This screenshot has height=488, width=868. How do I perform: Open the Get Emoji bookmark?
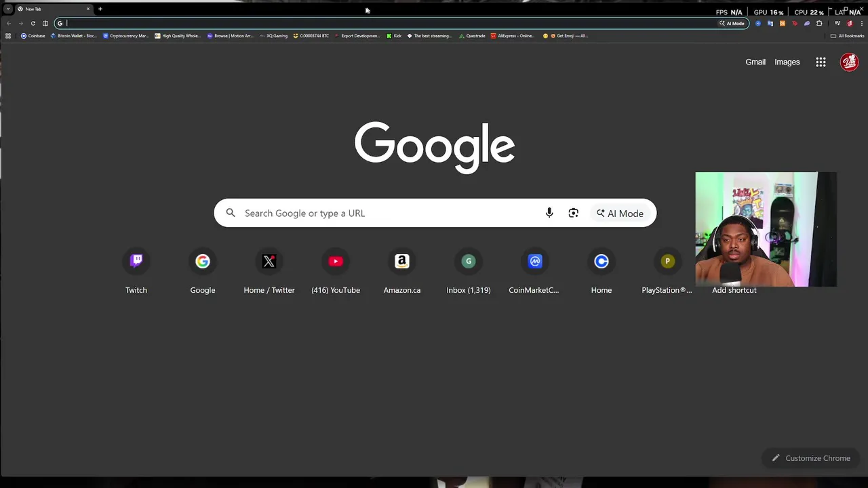tap(566, 36)
